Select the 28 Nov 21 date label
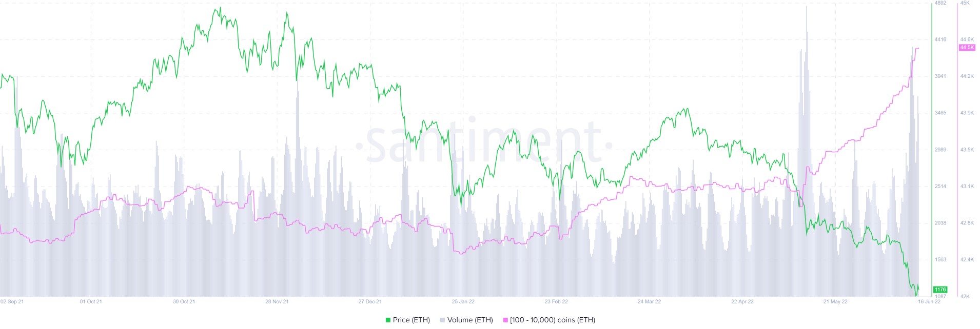Screen dimensions: 980x329 click(277, 301)
